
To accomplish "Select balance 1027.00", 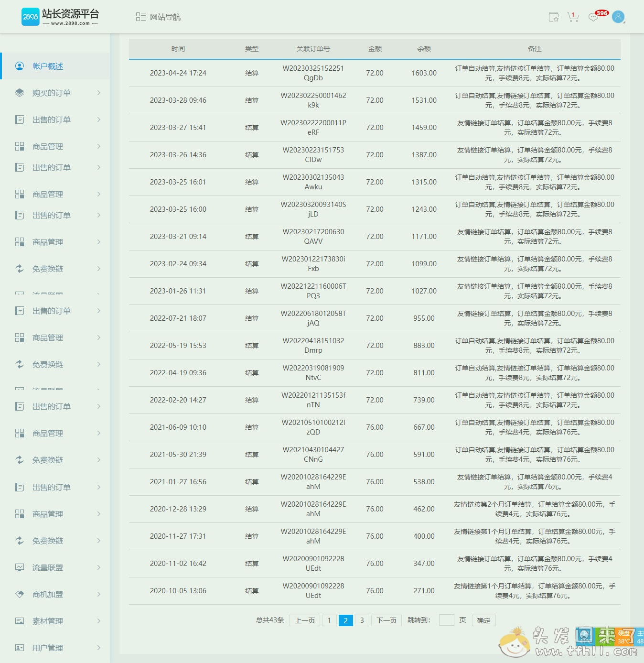I will pos(424,291).
